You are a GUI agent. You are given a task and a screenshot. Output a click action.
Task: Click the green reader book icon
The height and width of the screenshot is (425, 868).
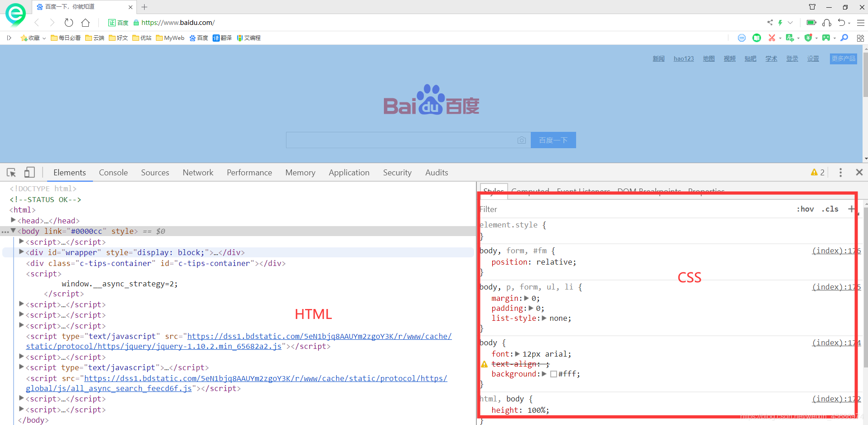tap(756, 38)
